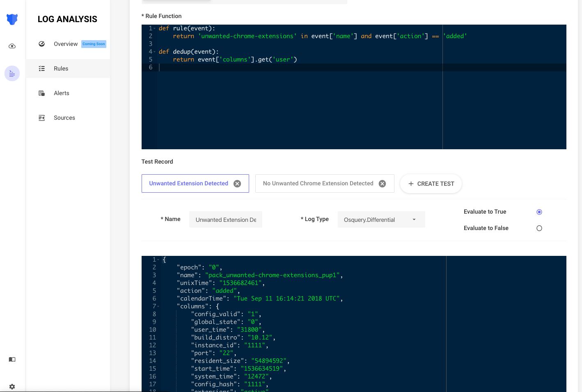Click the "10.12" build_distro value

tap(260, 337)
